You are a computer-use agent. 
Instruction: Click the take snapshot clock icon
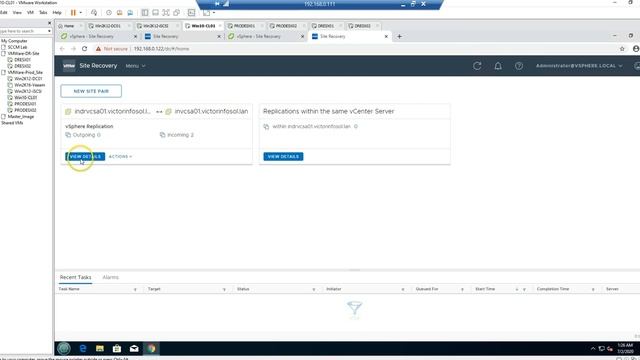(109, 13)
